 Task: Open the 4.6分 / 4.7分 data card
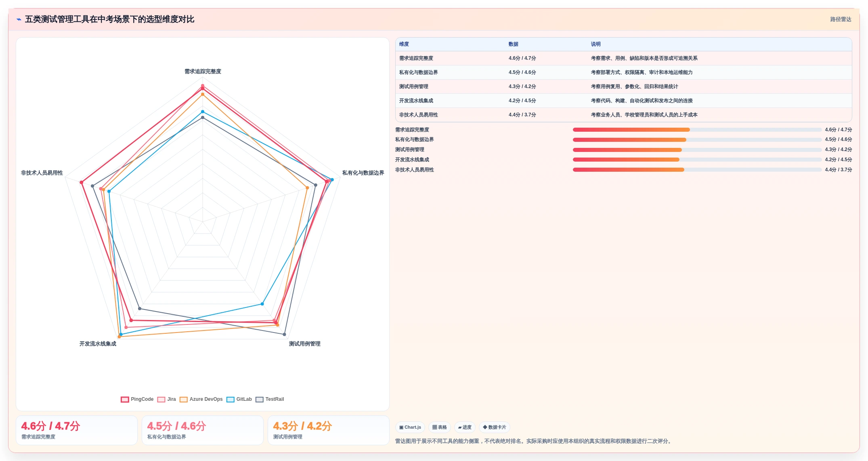pyautogui.click(x=77, y=430)
